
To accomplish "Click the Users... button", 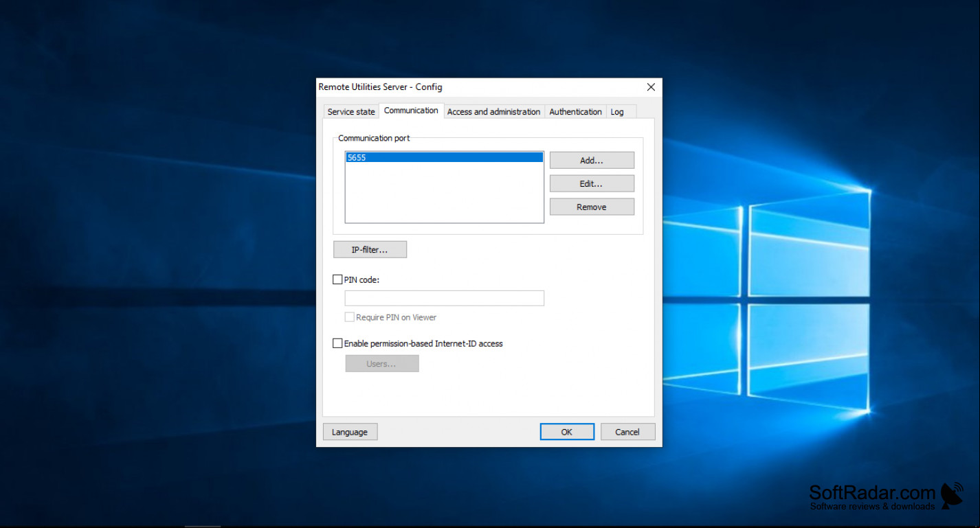I will click(x=381, y=363).
